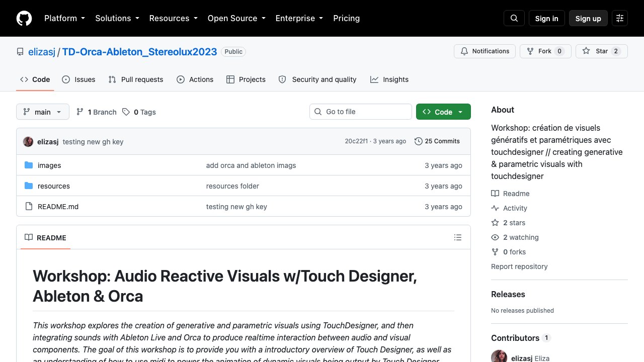Open the elizasj owner profile link
The image size is (644, 362).
[x=42, y=52]
